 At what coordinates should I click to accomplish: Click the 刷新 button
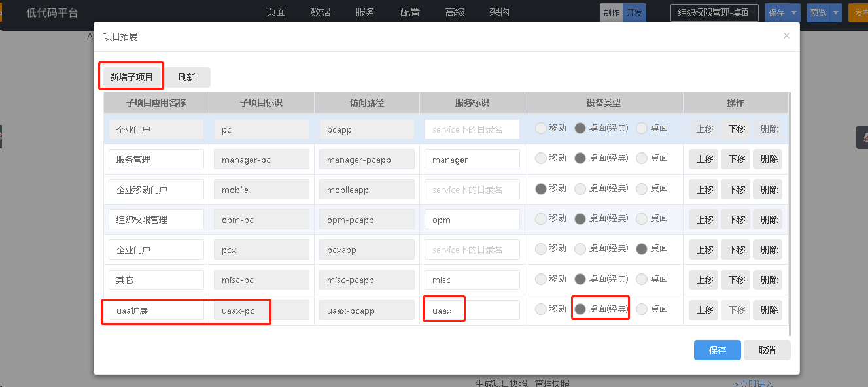(187, 77)
